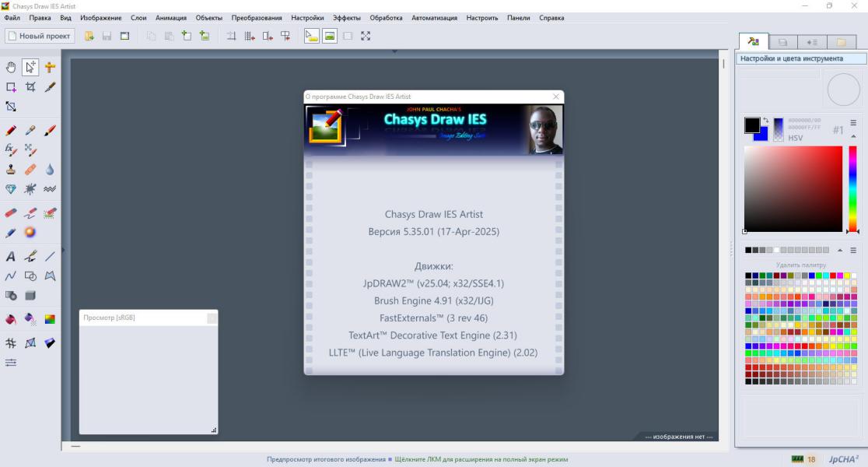
Task: Select the Paint Bucket fill tool
Action: 11,319
